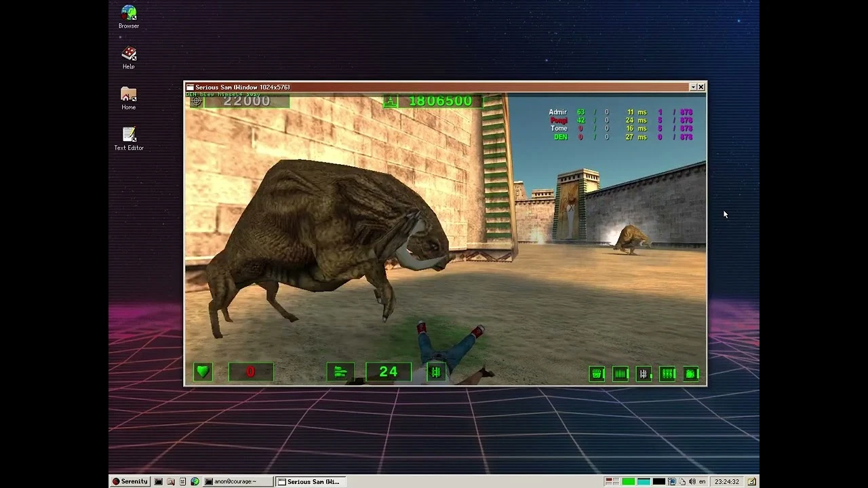Click the Serious Sam taskbar button
Screen dimensions: 868x488
[x=310, y=481]
